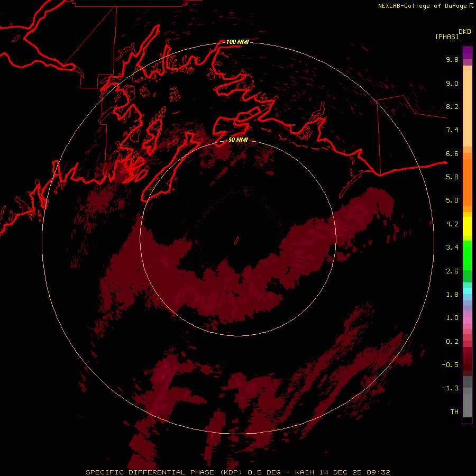Click the [PHAS] units label
476x476 pixels.
point(447,36)
